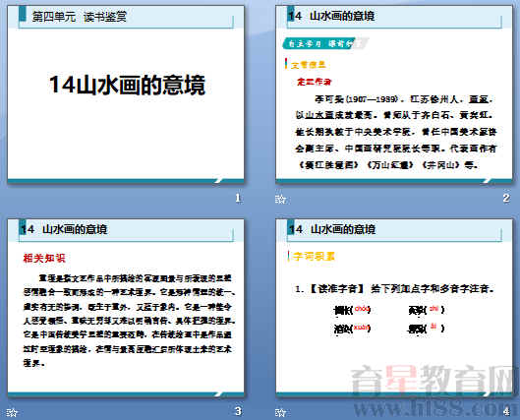
Task: Click the 14 山水画的意境 header of slide 3
Action: pos(64,229)
